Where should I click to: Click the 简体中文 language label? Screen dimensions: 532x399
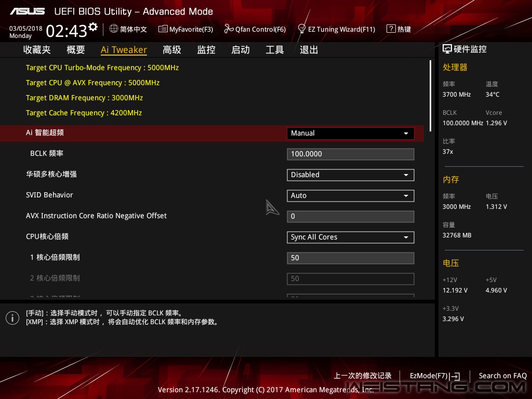tap(134, 29)
